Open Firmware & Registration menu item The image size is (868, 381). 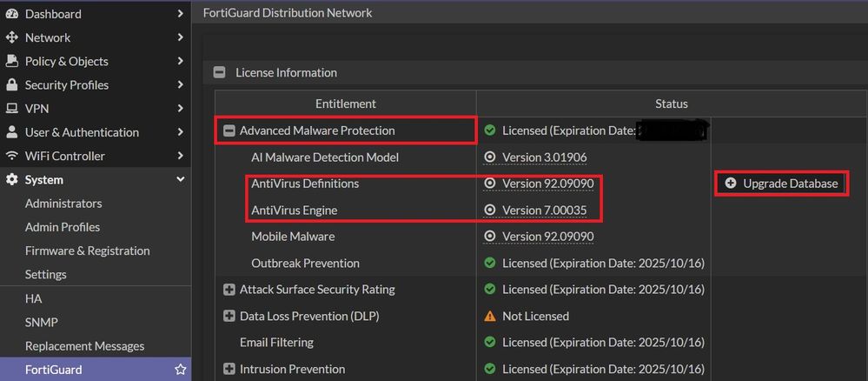coord(87,251)
